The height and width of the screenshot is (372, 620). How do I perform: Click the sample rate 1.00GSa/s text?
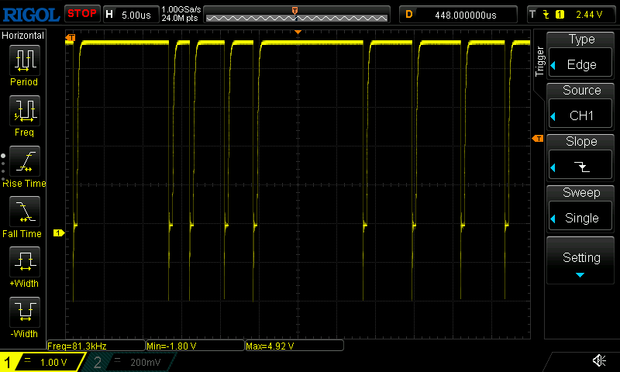(x=181, y=9)
